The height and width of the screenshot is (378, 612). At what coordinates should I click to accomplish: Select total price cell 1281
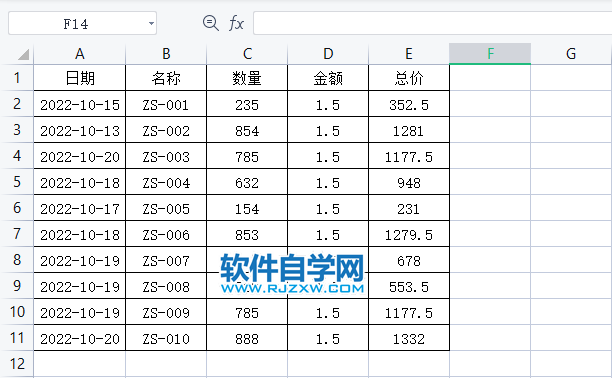click(x=409, y=130)
